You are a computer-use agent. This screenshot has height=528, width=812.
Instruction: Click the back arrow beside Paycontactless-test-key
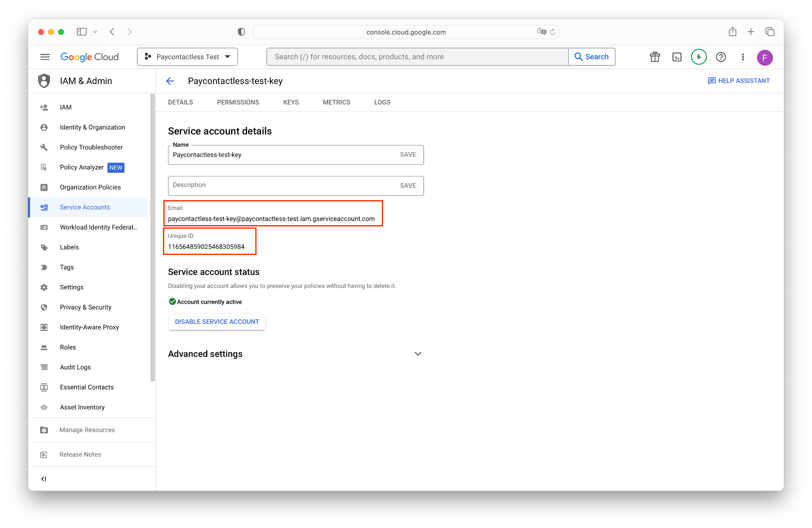coord(170,81)
